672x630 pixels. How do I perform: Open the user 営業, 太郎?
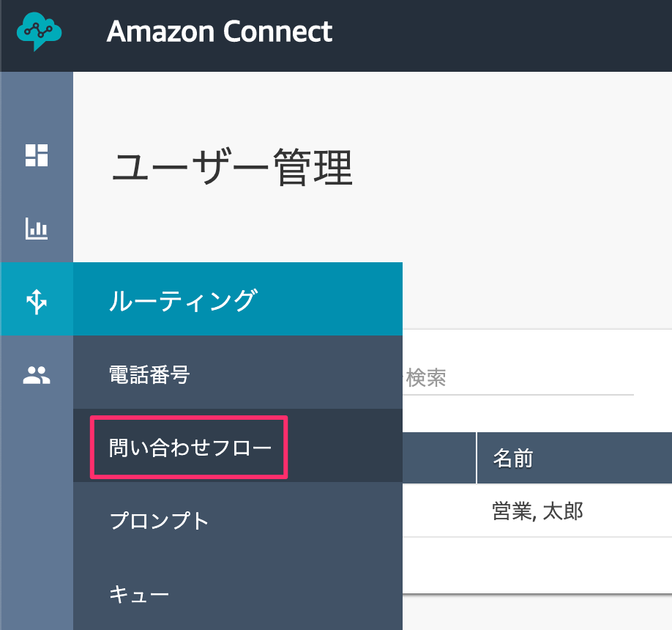click(x=537, y=511)
